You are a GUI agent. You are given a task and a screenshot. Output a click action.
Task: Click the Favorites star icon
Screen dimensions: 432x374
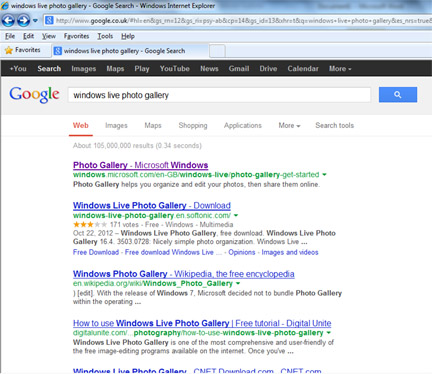tap(9, 50)
